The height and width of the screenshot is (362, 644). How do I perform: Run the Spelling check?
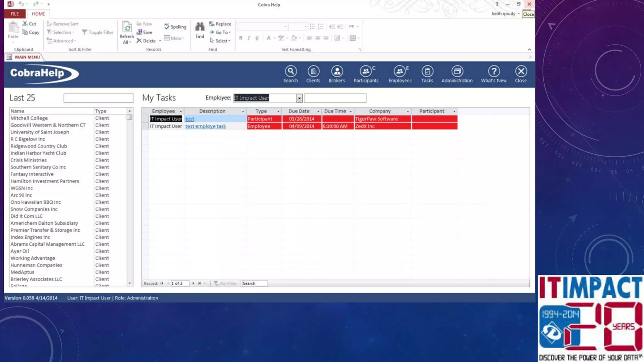pos(175,27)
